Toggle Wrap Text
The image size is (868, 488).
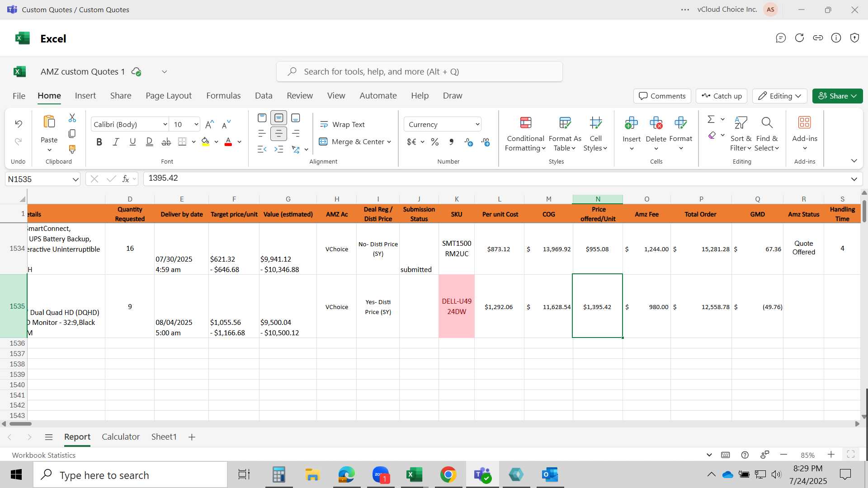tap(342, 124)
